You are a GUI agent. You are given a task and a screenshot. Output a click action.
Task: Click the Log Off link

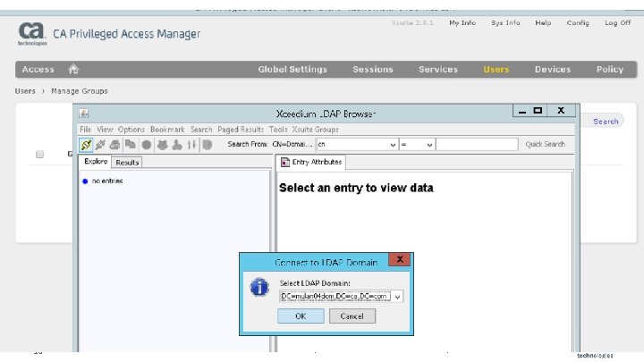[617, 23]
